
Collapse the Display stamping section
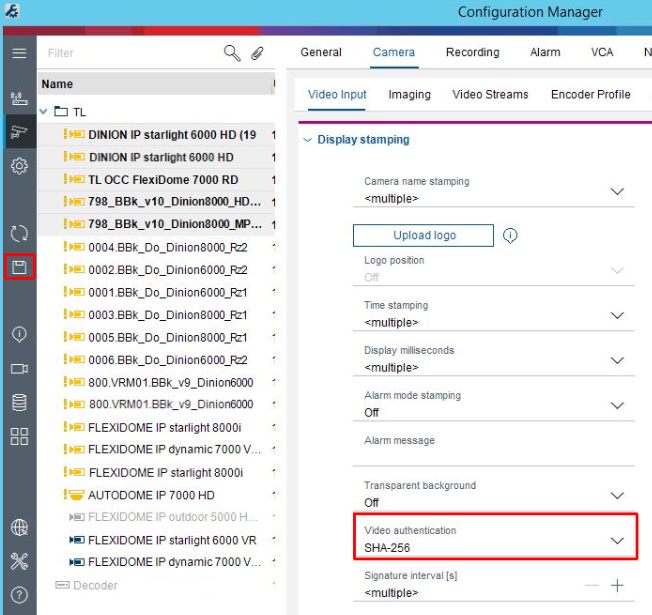point(307,140)
